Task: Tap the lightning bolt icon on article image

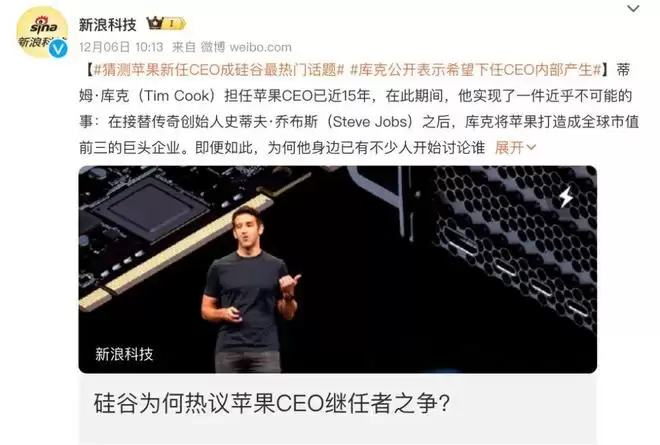Action: [565, 196]
